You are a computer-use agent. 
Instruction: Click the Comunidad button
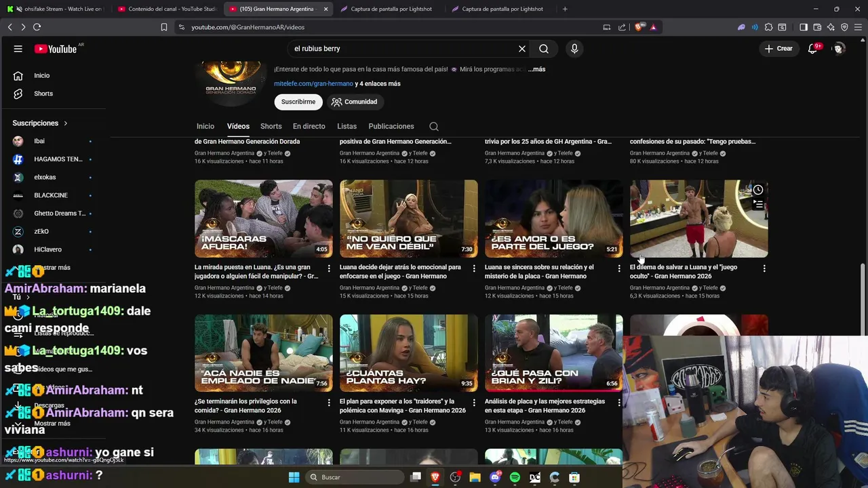tap(354, 102)
